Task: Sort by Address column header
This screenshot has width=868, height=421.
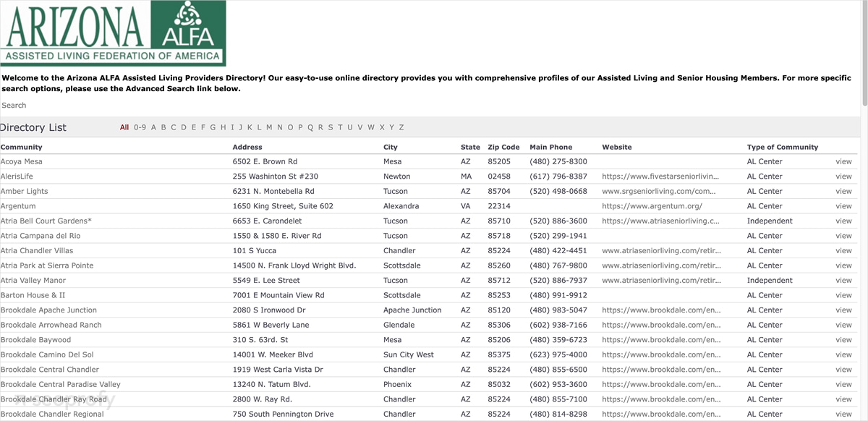Action: tap(247, 147)
